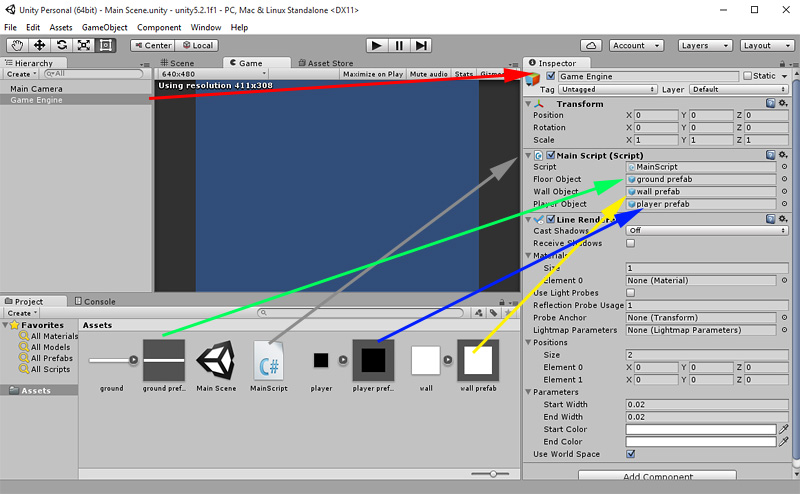
Task: Open the Cloud services icon
Action: 591,45
